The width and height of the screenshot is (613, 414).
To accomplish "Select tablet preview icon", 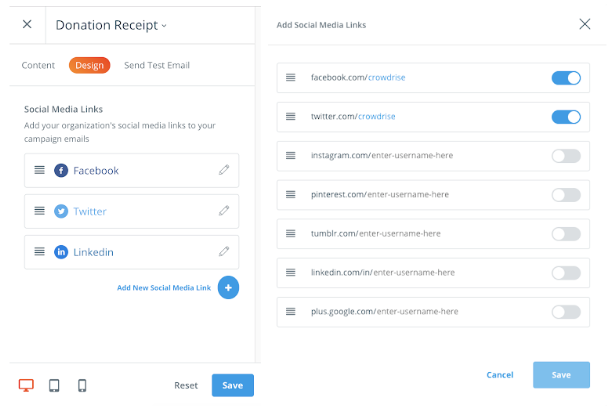I will [54, 385].
